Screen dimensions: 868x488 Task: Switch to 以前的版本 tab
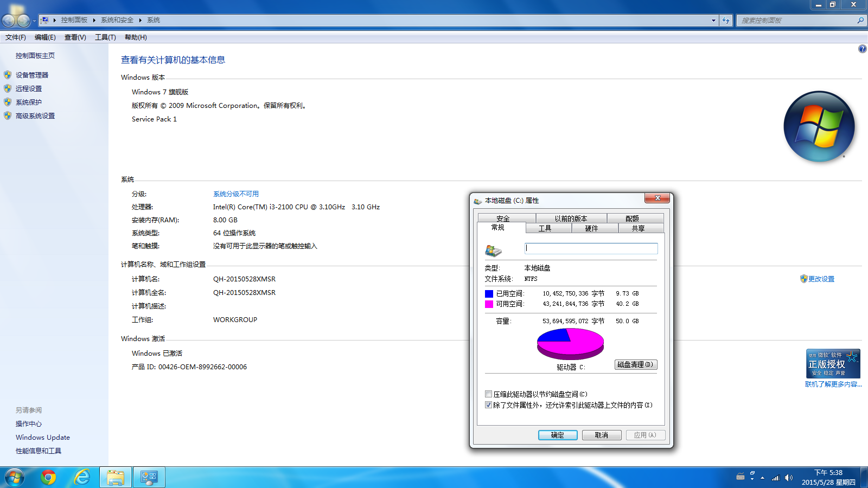[571, 219]
